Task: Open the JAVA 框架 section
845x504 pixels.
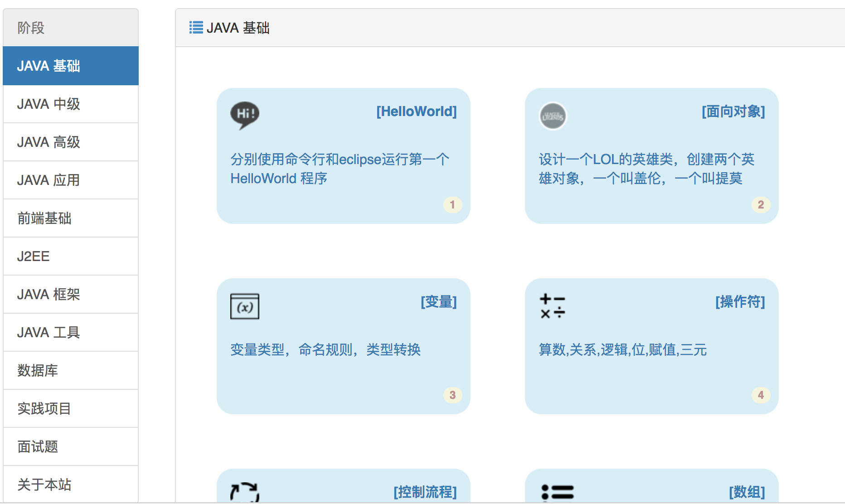Action: click(x=48, y=294)
